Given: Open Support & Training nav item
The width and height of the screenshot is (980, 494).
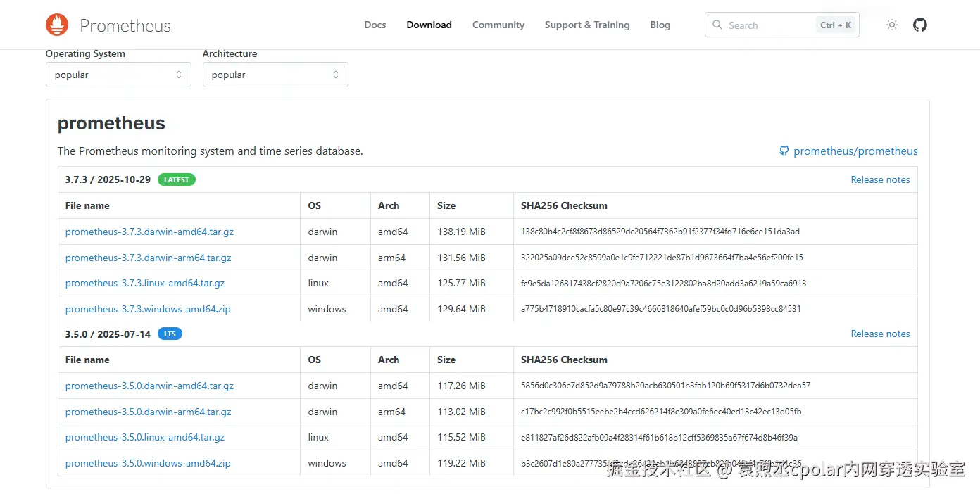Looking at the screenshot, I should (587, 25).
